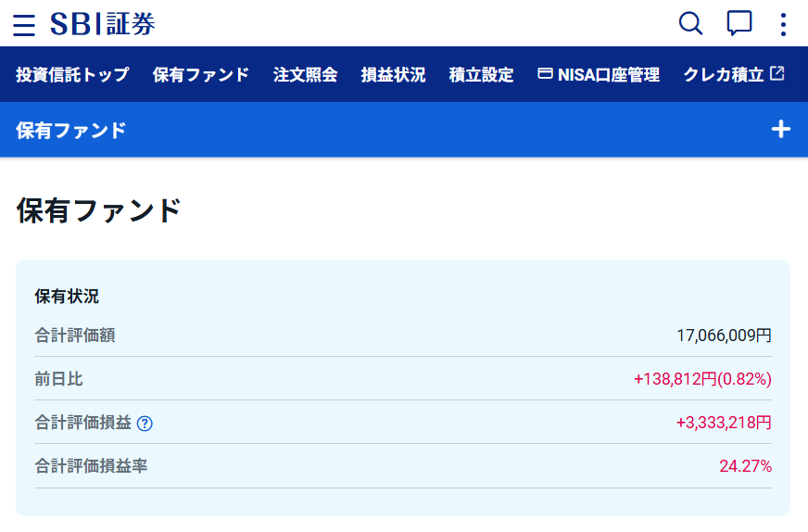Image resolution: width=808 pixels, height=532 pixels.
Task: Expand the 保有ファンド section with plus
Action: click(781, 130)
